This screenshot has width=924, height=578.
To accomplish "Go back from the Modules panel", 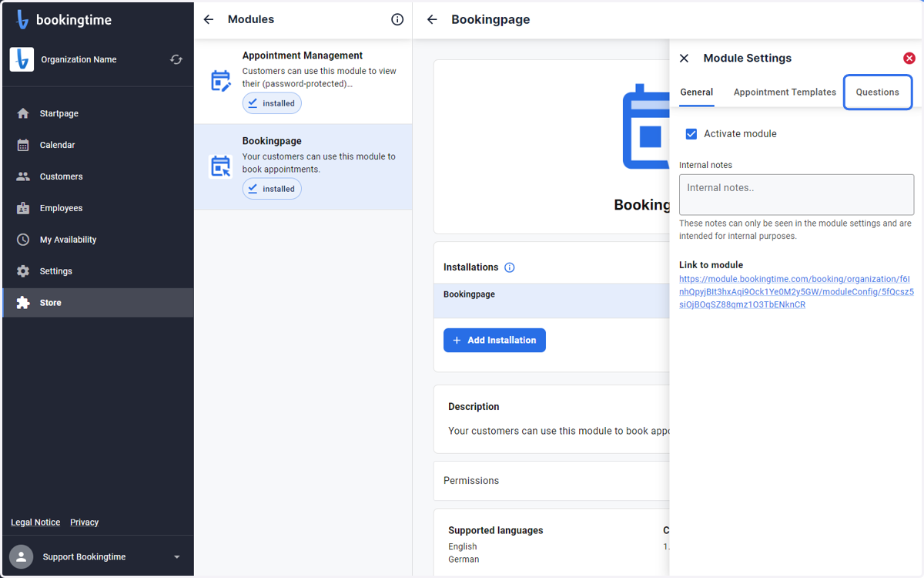I will (209, 19).
